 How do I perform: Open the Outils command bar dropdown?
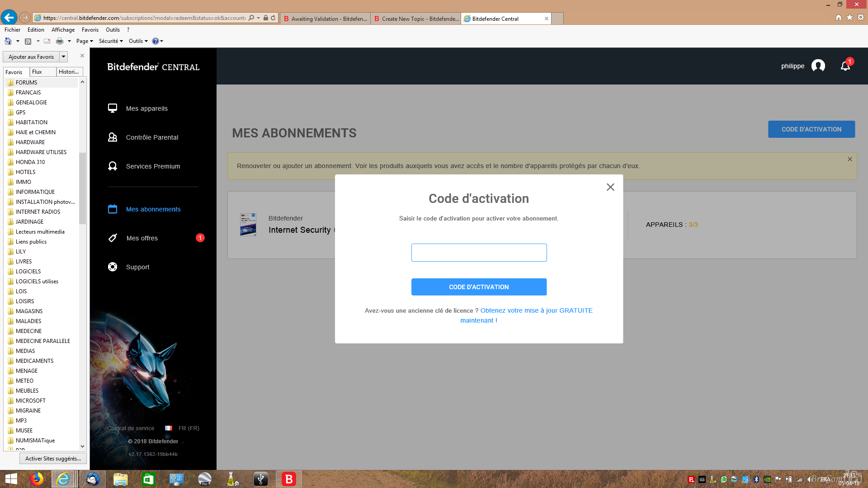click(x=138, y=41)
